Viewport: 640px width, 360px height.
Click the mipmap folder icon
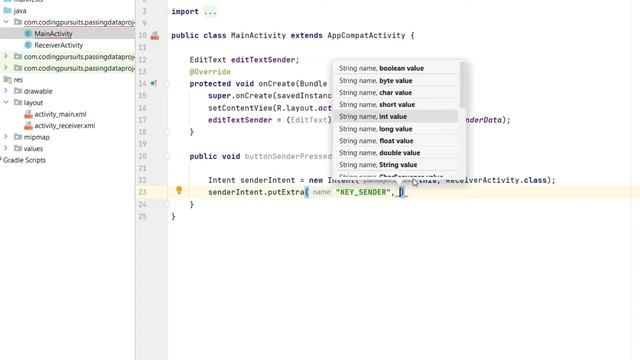[x=18, y=137]
